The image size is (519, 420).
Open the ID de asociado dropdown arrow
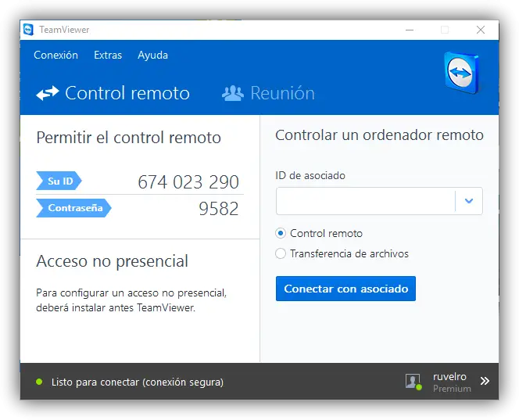click(469, 201)
